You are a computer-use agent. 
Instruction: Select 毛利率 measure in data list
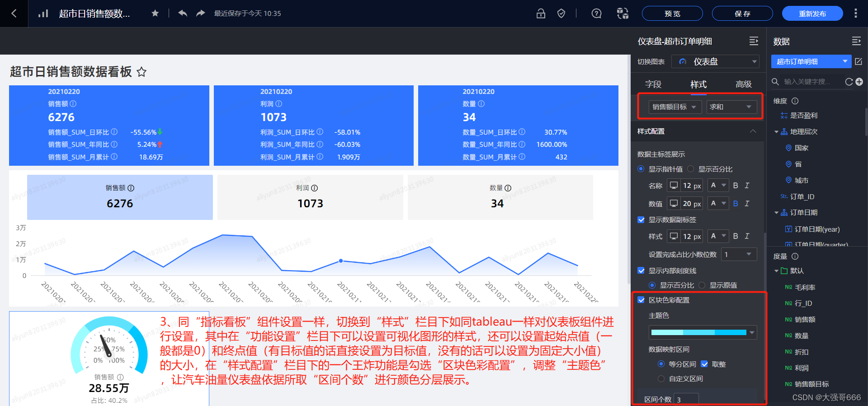click(x=805, y=287)
